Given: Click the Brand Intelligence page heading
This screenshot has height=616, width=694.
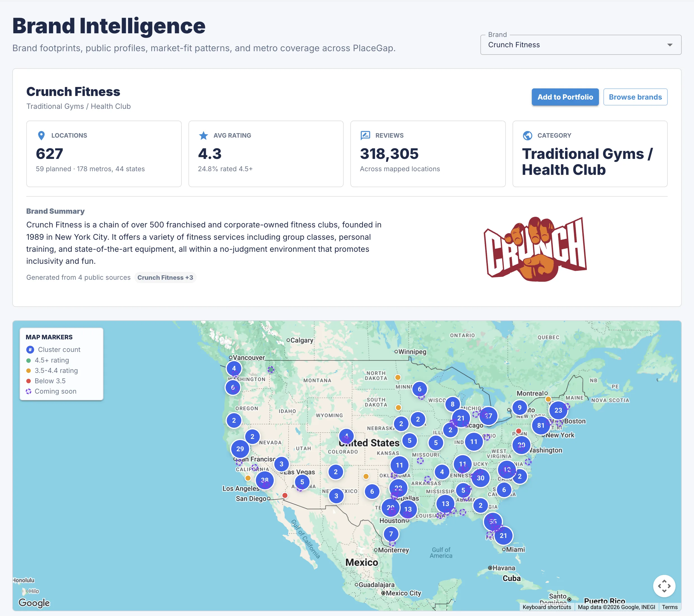Looking at the screenshot, I should tap(109, 26).
